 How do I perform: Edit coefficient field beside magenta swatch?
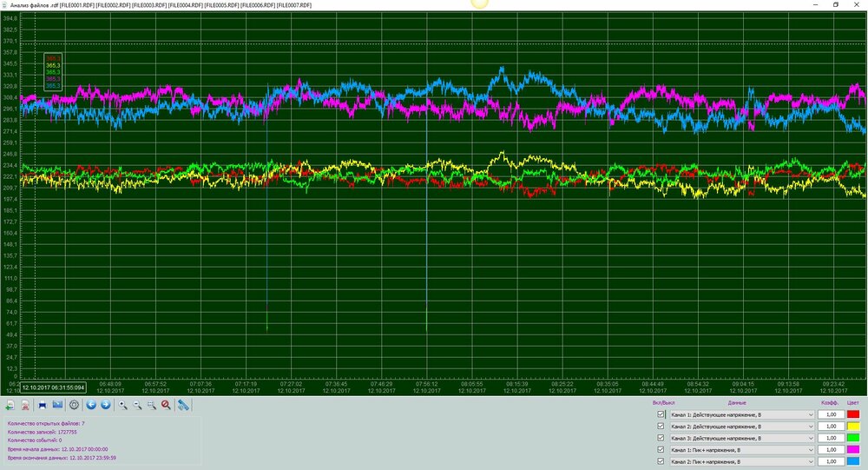click(x=831, y=450)
